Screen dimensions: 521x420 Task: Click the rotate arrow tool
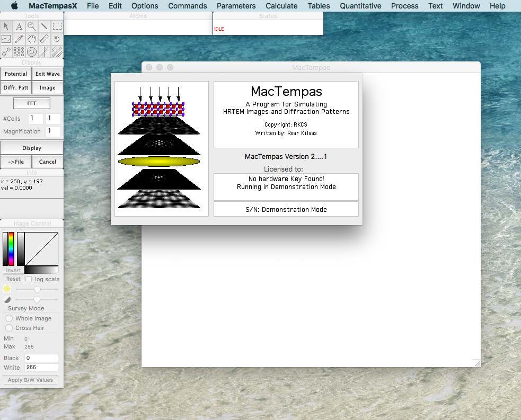pos(57,39)
